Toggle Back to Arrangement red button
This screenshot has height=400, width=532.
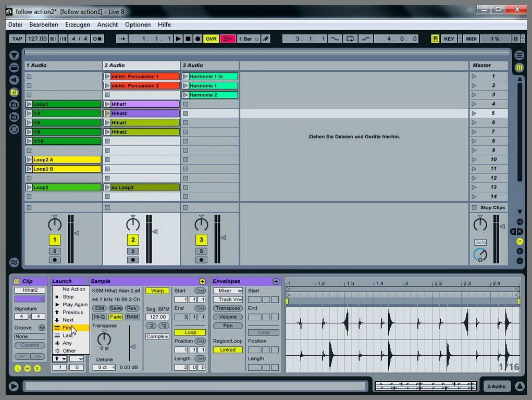[x=228, y=39]
